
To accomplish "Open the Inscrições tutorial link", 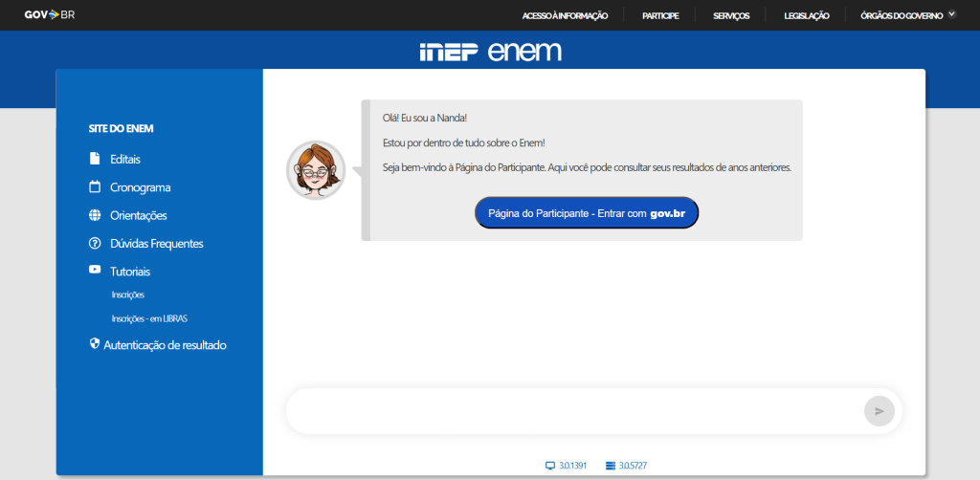I will pyautogui.click(x=127, y=295).
